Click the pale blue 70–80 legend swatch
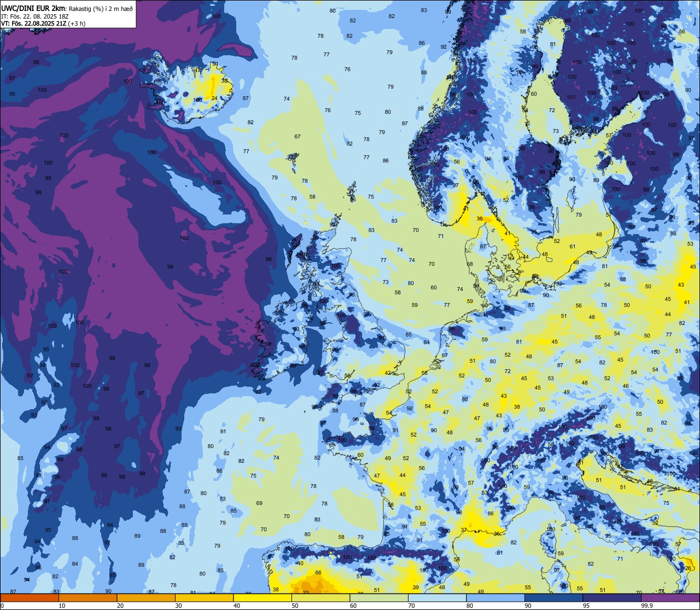The height and width of the screenshot is (610, 700). click(x=437, y=597)
